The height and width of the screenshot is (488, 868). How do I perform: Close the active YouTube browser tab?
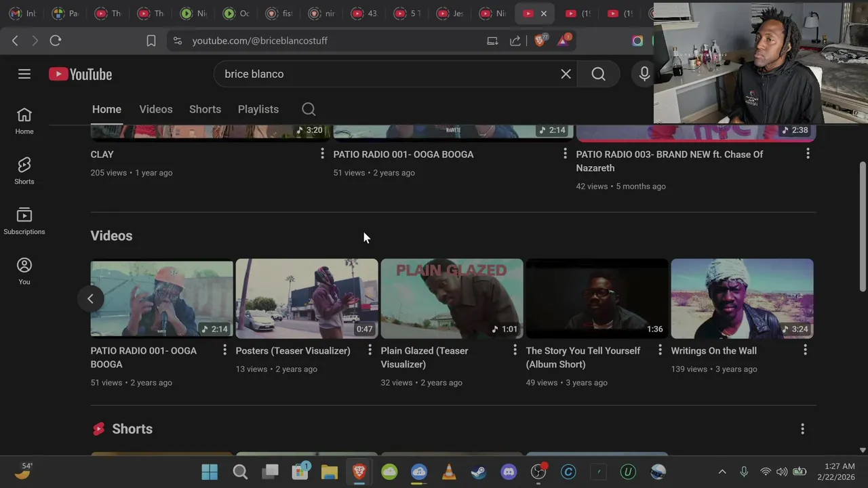pos(543,14)
